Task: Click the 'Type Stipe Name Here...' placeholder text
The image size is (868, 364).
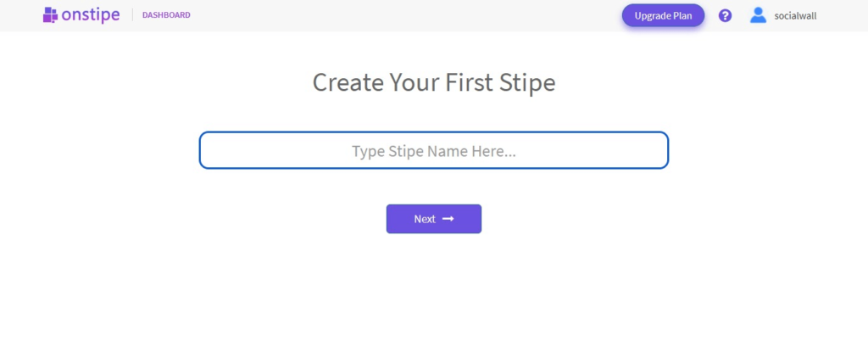Action: coord(433,151)
